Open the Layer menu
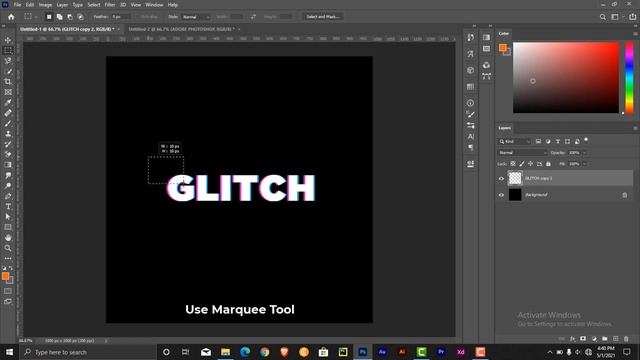 [x=62, y=5]
